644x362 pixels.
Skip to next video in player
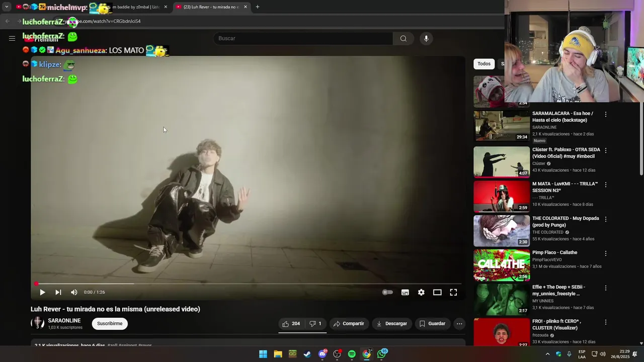(x=58, y=292)
